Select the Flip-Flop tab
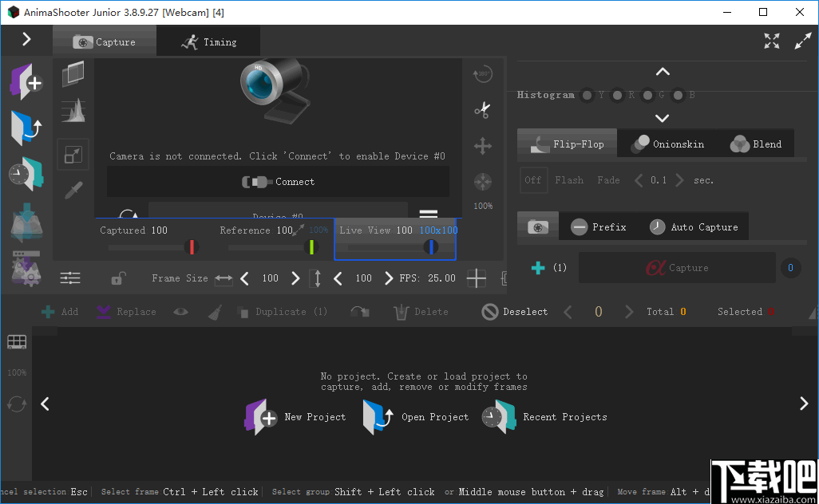Screen dimensions: 819x504 click(x=568, y=144)
